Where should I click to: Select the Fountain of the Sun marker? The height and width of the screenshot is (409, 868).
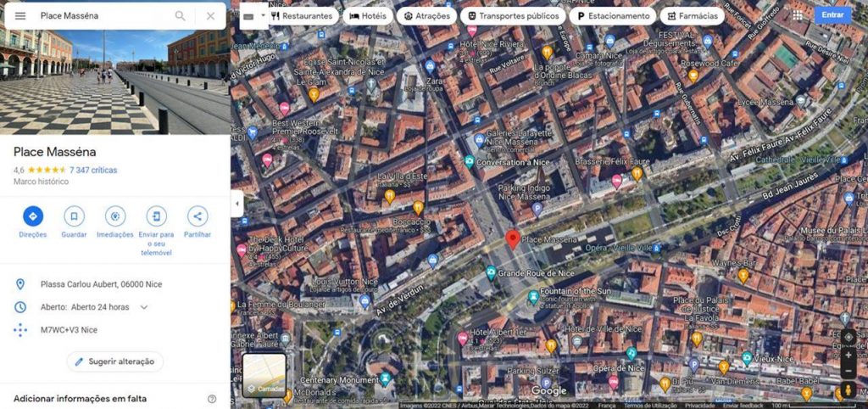pos(533,297)
